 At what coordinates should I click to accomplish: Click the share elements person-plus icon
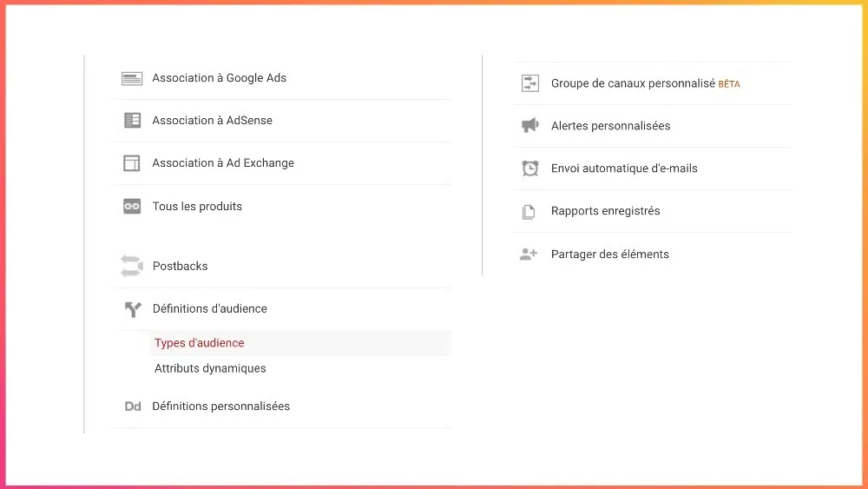[x=529, y=254]
